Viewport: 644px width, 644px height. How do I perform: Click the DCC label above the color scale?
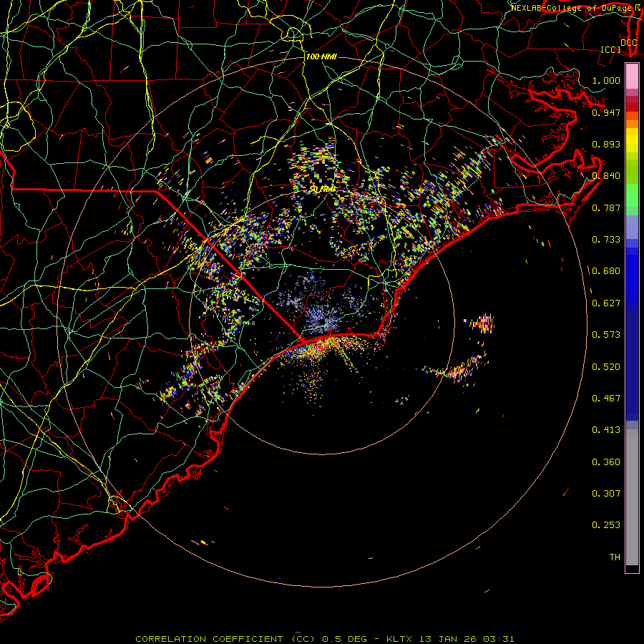coord(628,43)
